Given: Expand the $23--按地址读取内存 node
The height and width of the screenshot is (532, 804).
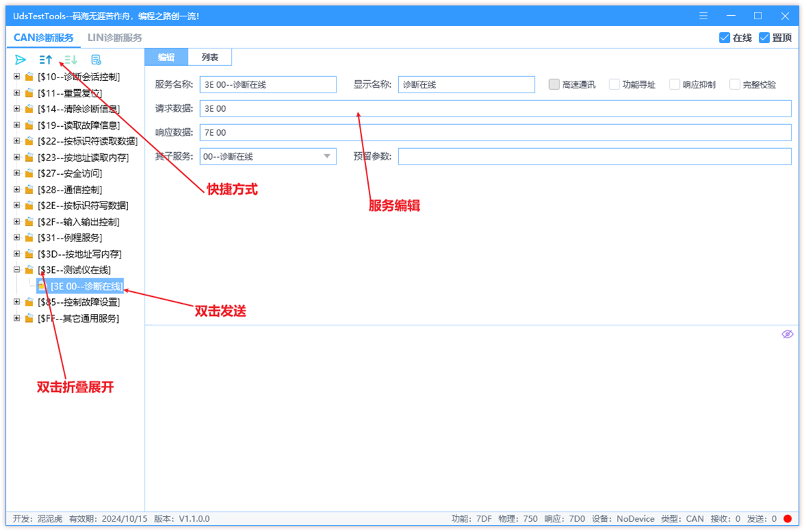Looking at the screenshot, I should tap(16, 157).
